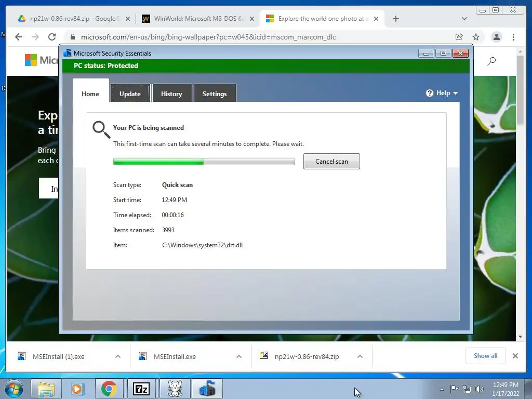Click the PC status: Protected banner
The height and width of the screenshot is (399, 532).
(x=266, y=66)
